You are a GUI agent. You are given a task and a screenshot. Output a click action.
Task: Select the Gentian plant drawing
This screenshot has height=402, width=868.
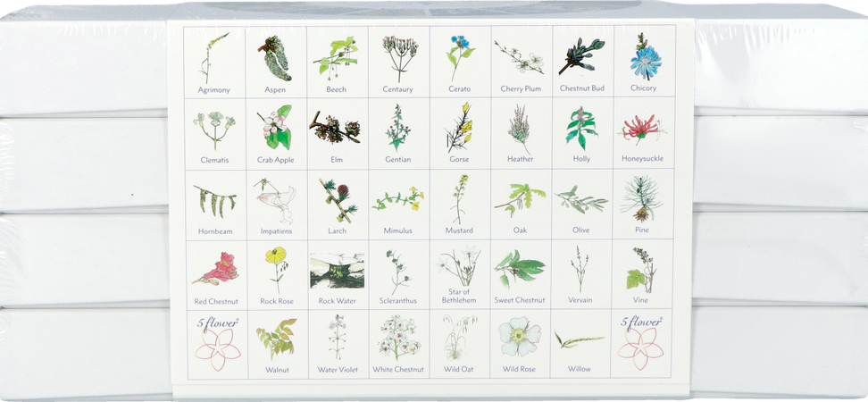tap(398, 128)
